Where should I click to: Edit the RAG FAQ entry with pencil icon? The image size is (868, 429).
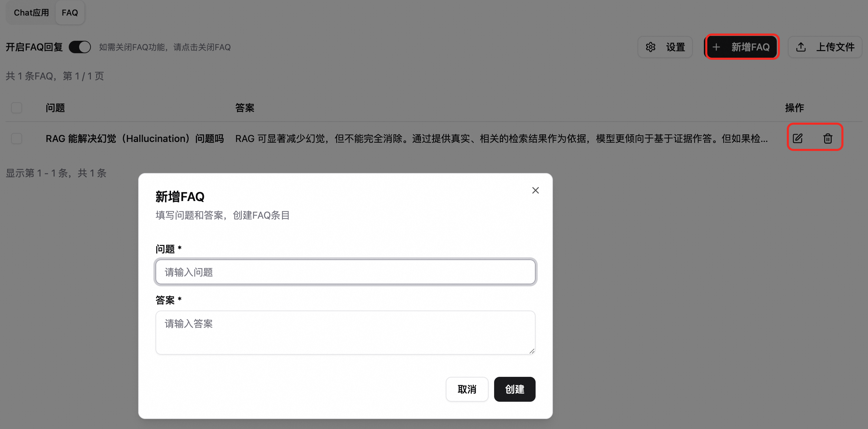pyautogui.click(x=798, y=139)
